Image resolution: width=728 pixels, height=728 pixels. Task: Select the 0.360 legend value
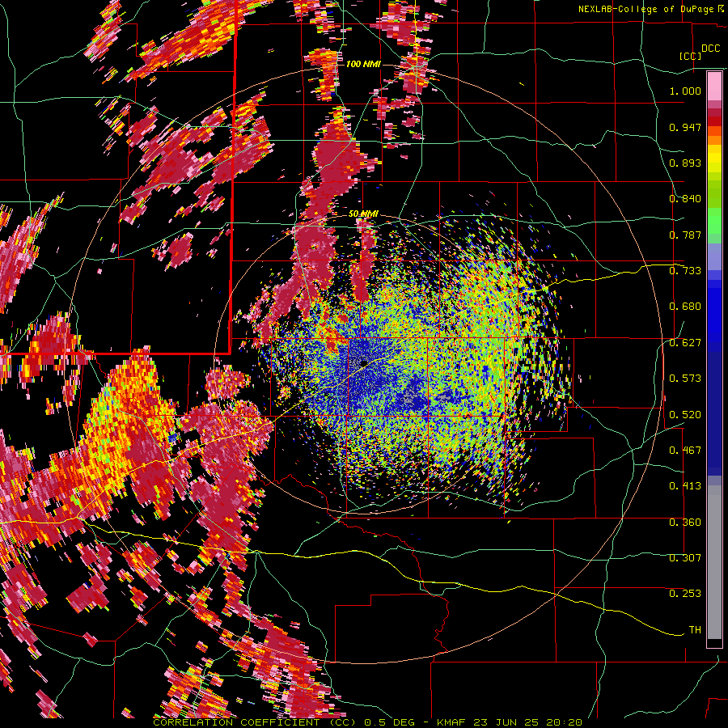685,523
